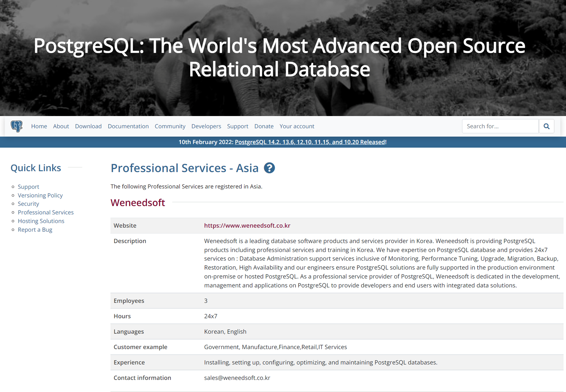Go to Your account

pos(297,126)
